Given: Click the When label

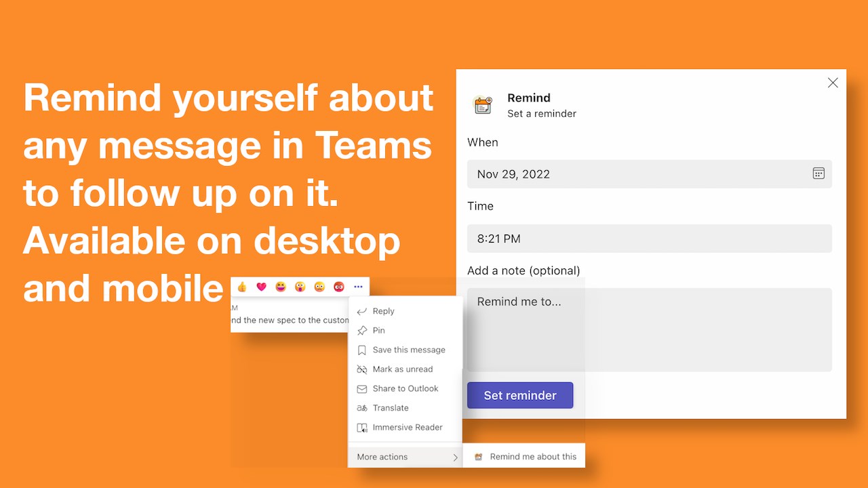Looking at the screenshot, I should click(x=483, y=142).
